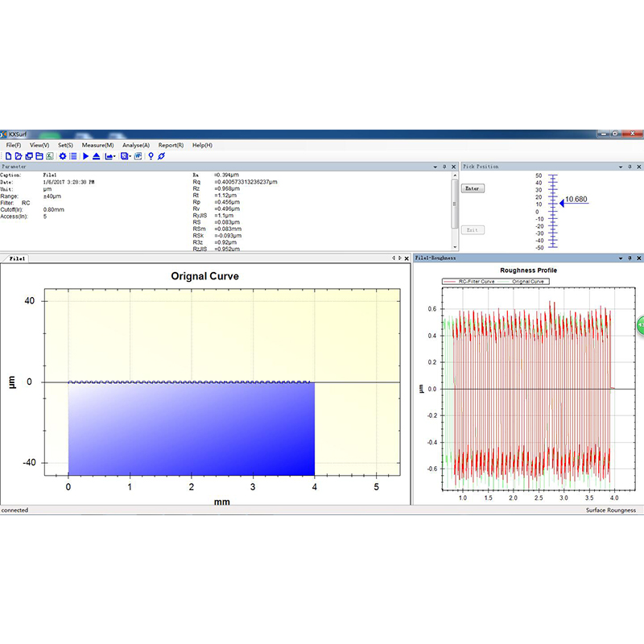Click the Excel export toolbar icon
Image resolution: width=644 pixels, height=644 pixels.
point(48,155)
